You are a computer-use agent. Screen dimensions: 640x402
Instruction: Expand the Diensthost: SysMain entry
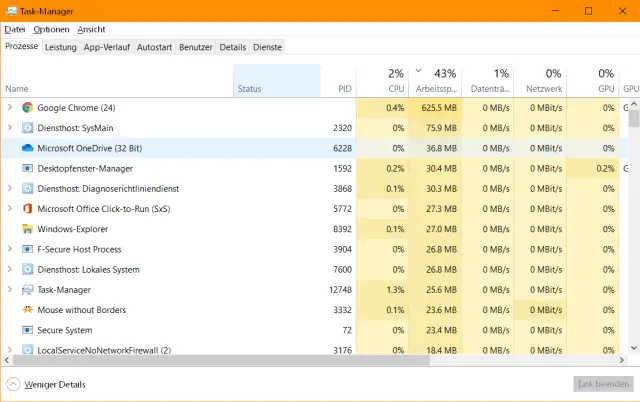point(10,128)
